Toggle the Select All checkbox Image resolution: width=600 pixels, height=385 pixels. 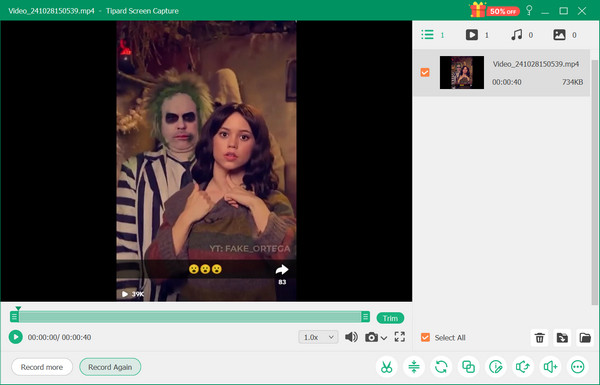(425, 337)
